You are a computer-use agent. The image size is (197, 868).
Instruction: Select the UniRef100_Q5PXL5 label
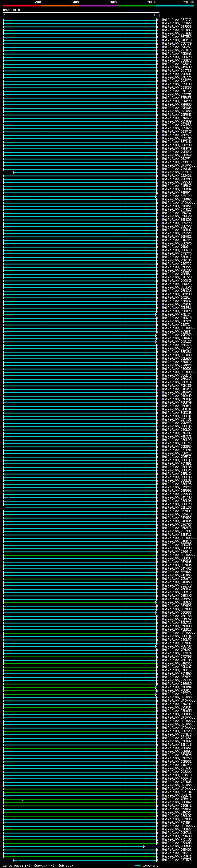click(x=177, y=453)
